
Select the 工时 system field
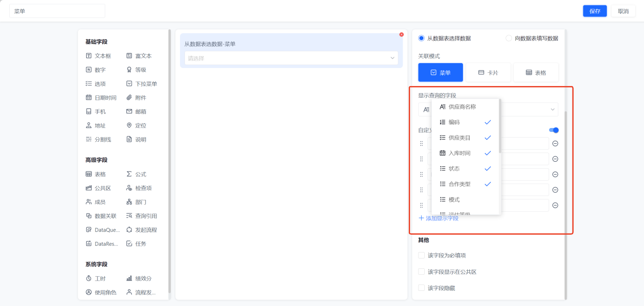pos(95,278)
